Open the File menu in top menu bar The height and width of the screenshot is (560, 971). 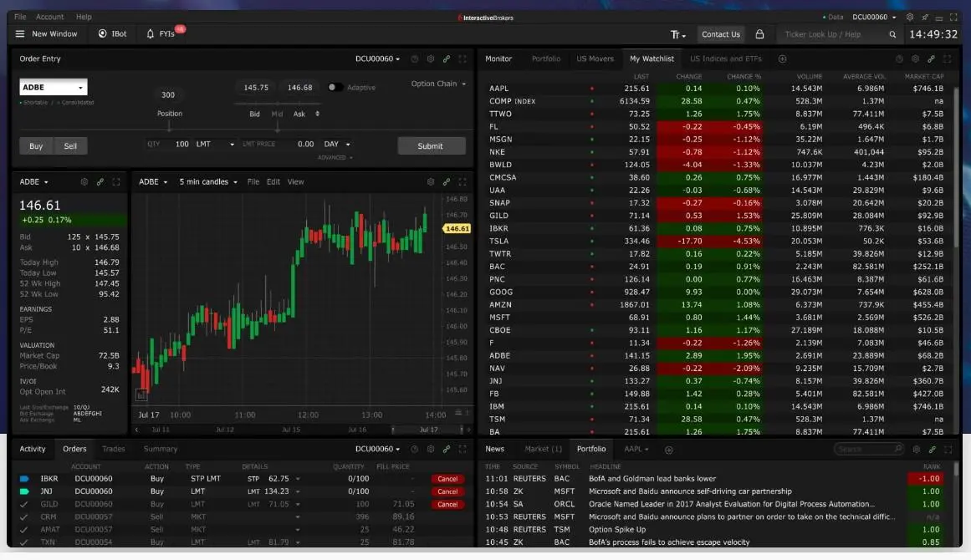coord(20,17)
